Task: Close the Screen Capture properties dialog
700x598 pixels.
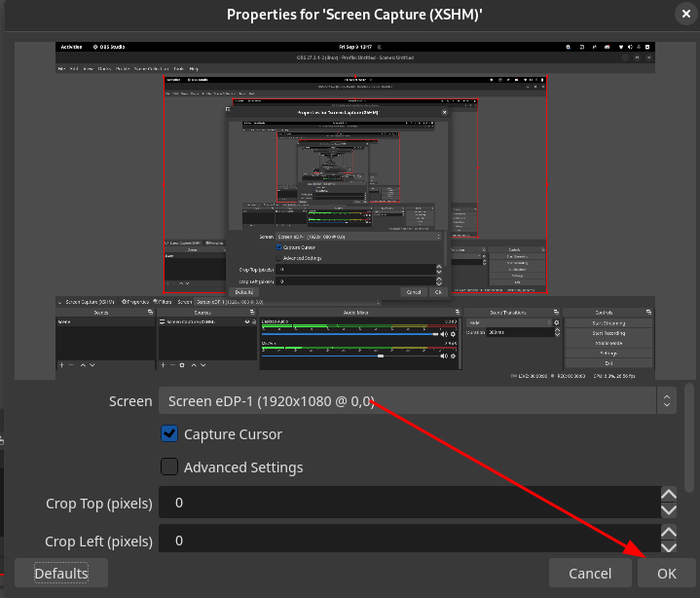Action: click(x=686, y=15)
